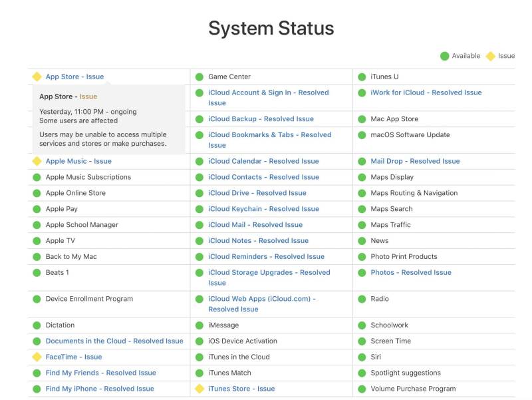The height and width of the screenshot is (400, 532).
Task: View iCloud Storage Upgrades resolved issue
Action: [x=269, y=278]
